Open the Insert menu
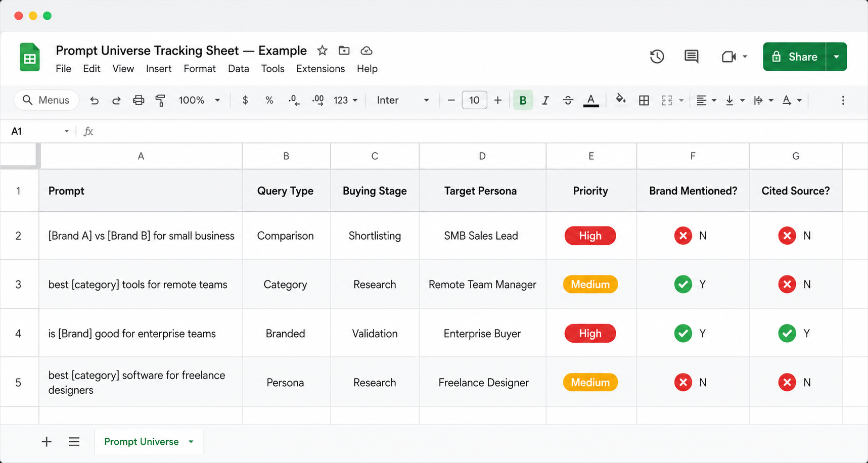868x463 pixels. pyautogui.click(x=159, y=69)
